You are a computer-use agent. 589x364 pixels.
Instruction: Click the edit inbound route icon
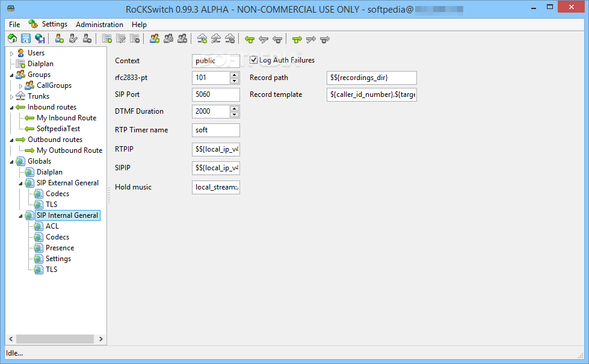point(264,39)
